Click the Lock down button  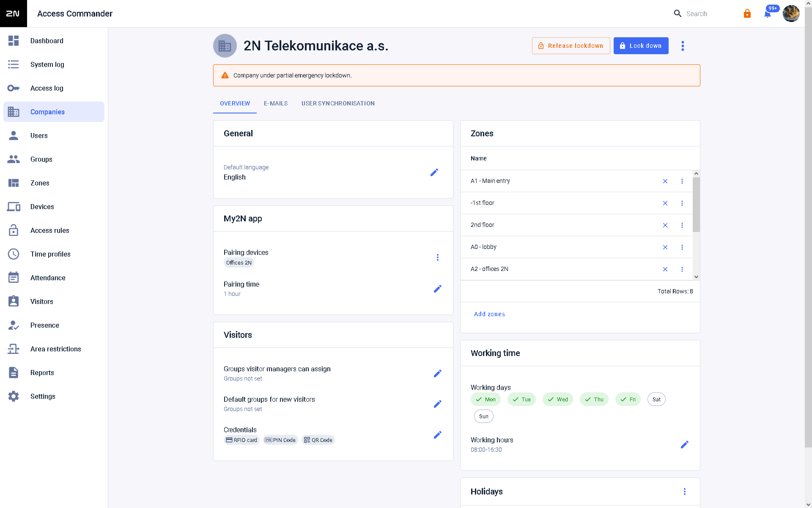641,46
